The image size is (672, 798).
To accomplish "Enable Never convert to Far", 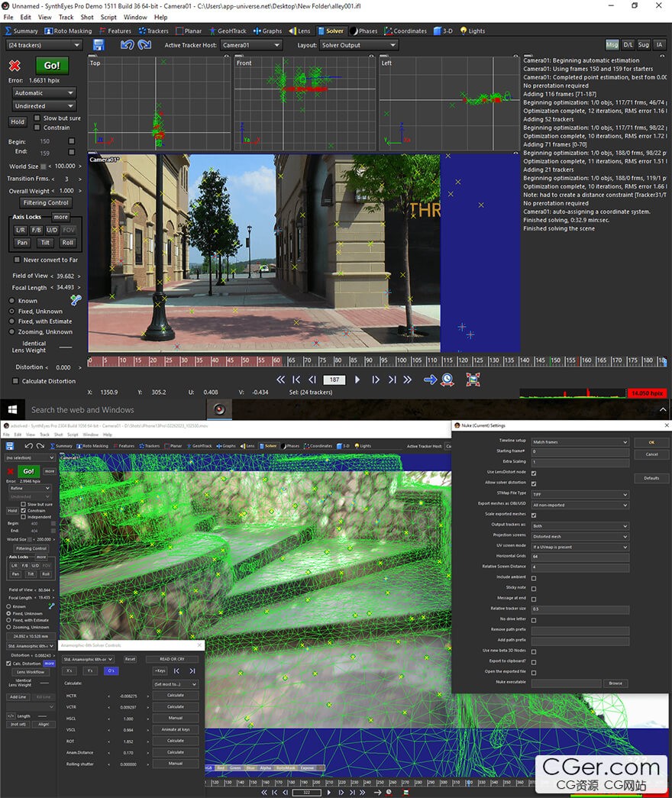I will pos(17,260).
